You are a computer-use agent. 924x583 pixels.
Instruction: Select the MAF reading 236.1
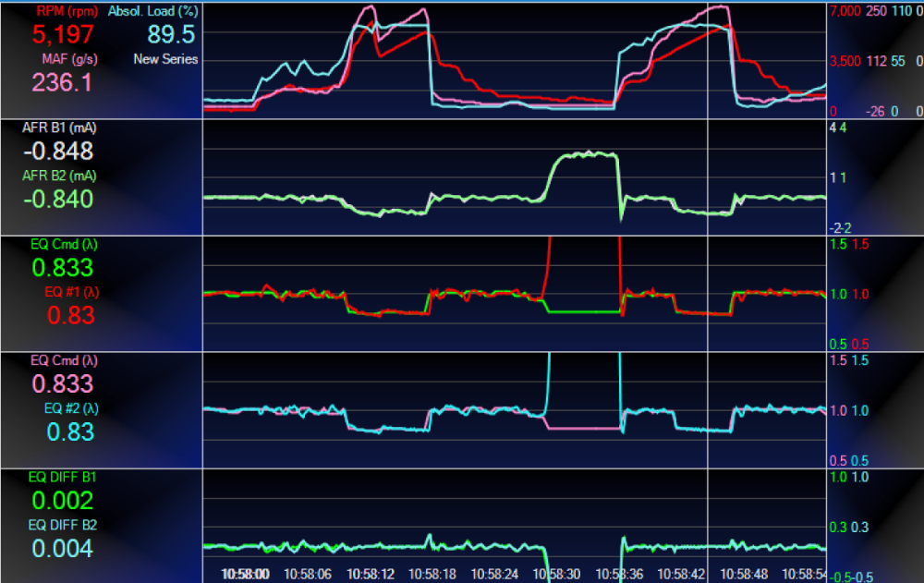(x=63, y=83)
